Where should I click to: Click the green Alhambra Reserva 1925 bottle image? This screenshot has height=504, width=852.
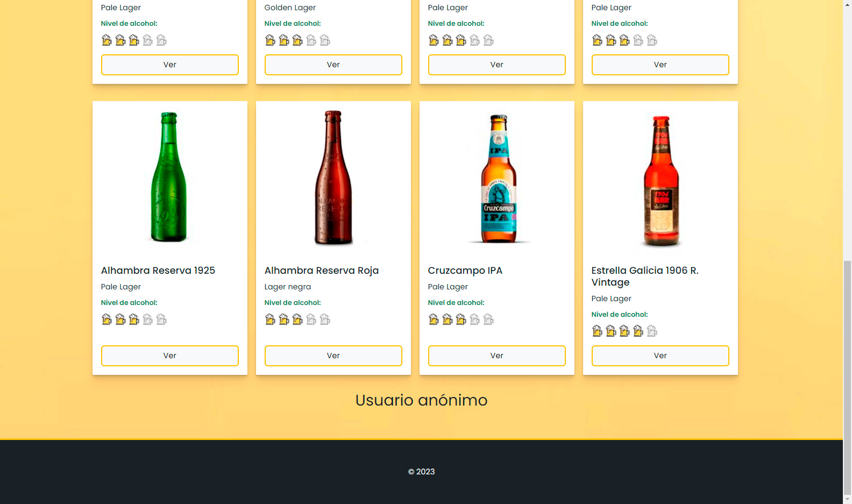point(169,178)
